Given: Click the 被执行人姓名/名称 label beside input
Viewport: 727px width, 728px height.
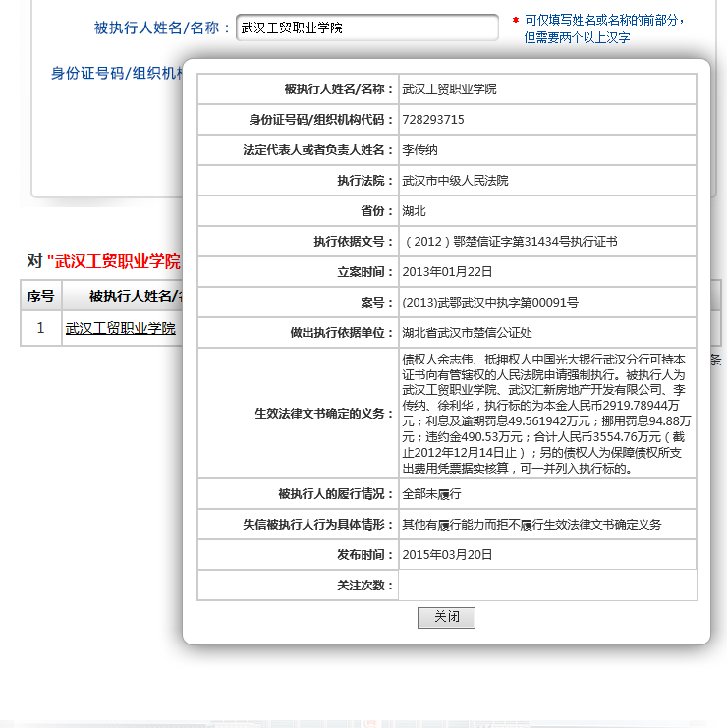Looking at the screenshot, I should 162,28.
